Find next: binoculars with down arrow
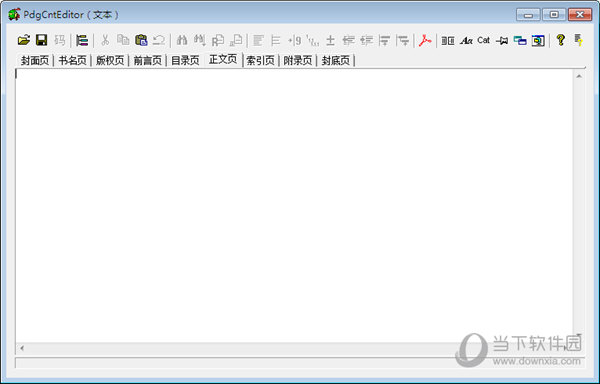Viewport: 600px width, 384px height. click(x=200, y=40)
